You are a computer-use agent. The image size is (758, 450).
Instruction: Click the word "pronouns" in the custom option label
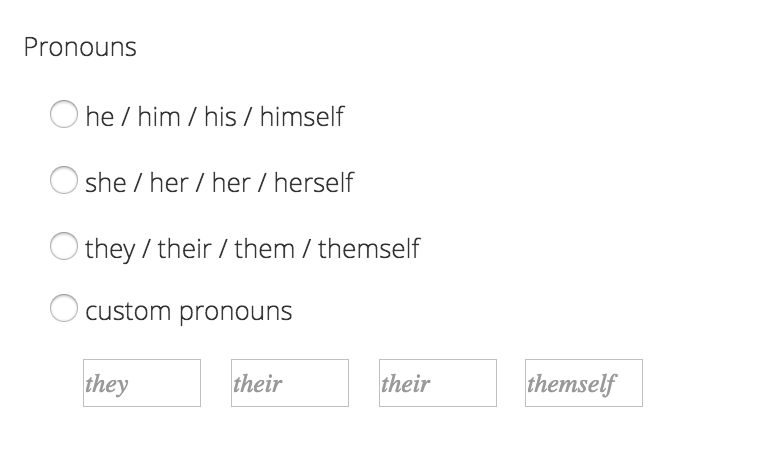(x=235, y=311)
